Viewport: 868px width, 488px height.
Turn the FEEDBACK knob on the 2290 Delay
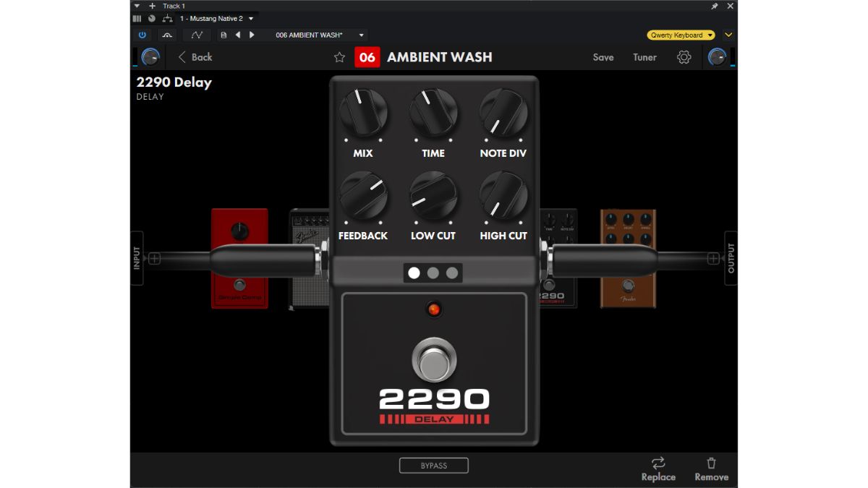[364, 198]
